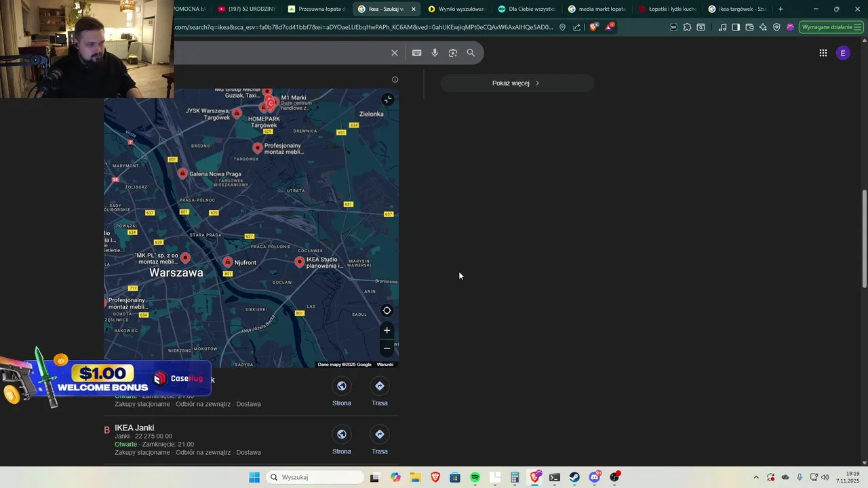Toggle the browser sidebar panel

736,27
